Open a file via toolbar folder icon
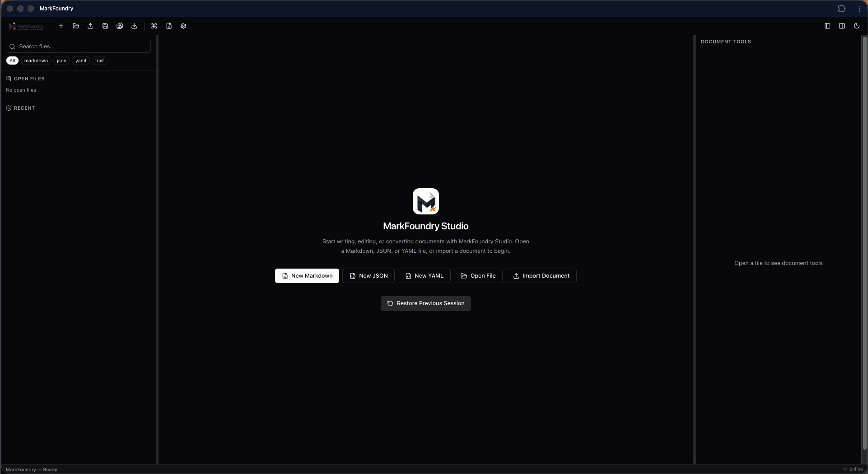This screenshot has width=868, height=474. (x=76, y=26)
